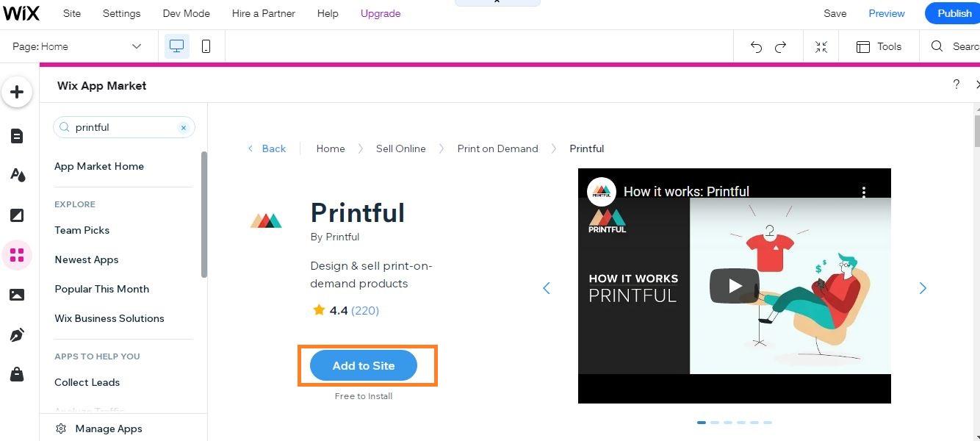Open the Dev Mode menu
This screenshot has height=441, width=980.
pyautogui.click(x=186, y=13)
